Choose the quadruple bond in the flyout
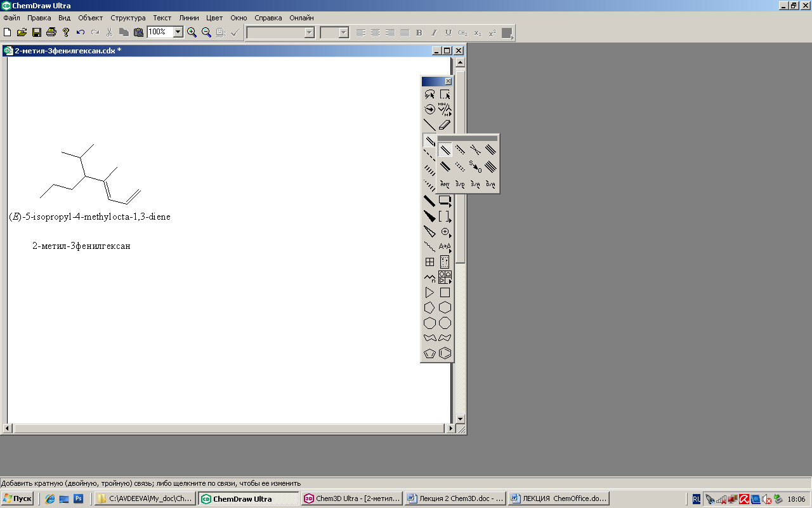This screenshot has height=508, width=812. pyautogui.click(x=490, y=167)
